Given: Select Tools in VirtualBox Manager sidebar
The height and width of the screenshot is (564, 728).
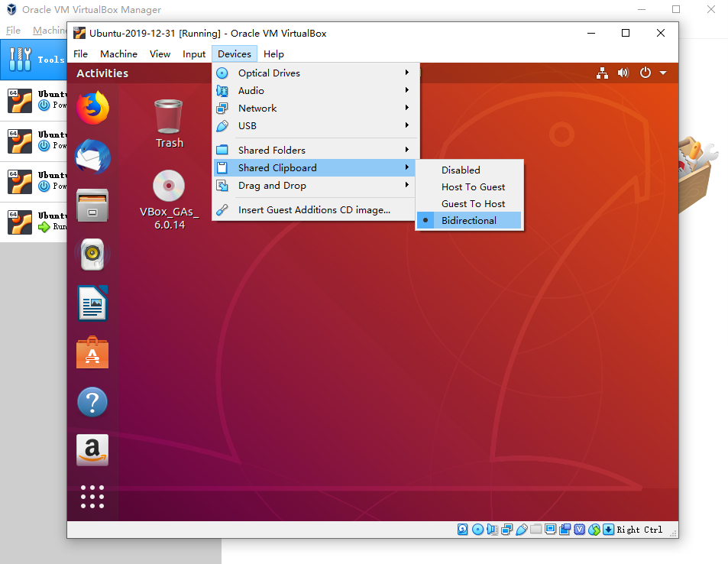Looking at the screenshot, I should click(x=34, y=60).
